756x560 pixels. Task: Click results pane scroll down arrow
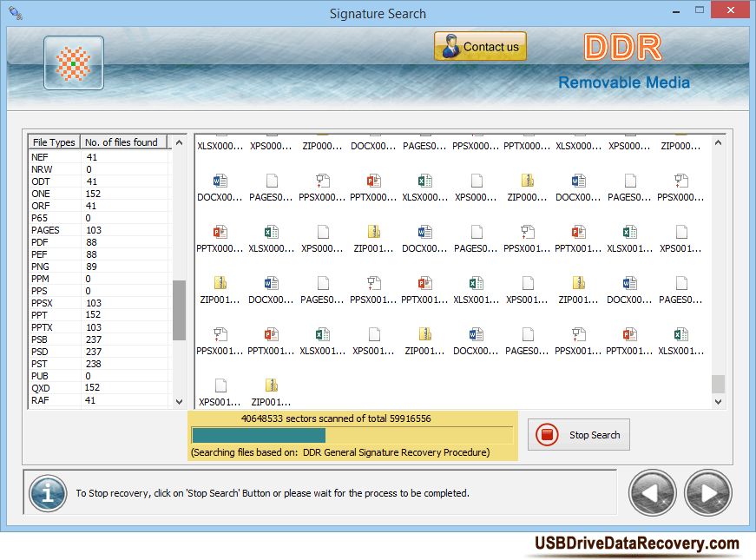click(x=718, y=401)
